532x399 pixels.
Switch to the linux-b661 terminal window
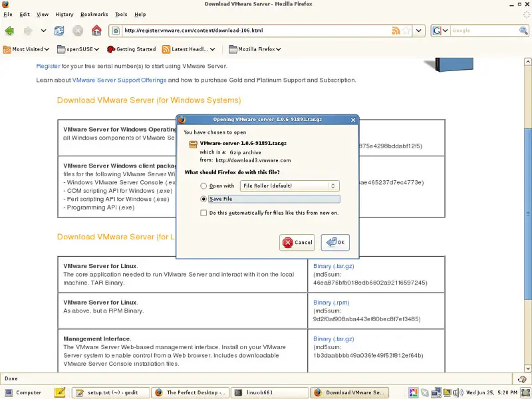tap(270, 392)
